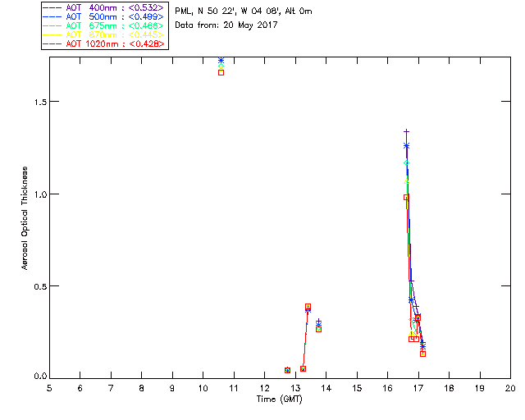Image resolution: width=525 pixels, height=420 pixels.
Task: Click the x-axis hour label 10
Action: click(x=203, y=388)
